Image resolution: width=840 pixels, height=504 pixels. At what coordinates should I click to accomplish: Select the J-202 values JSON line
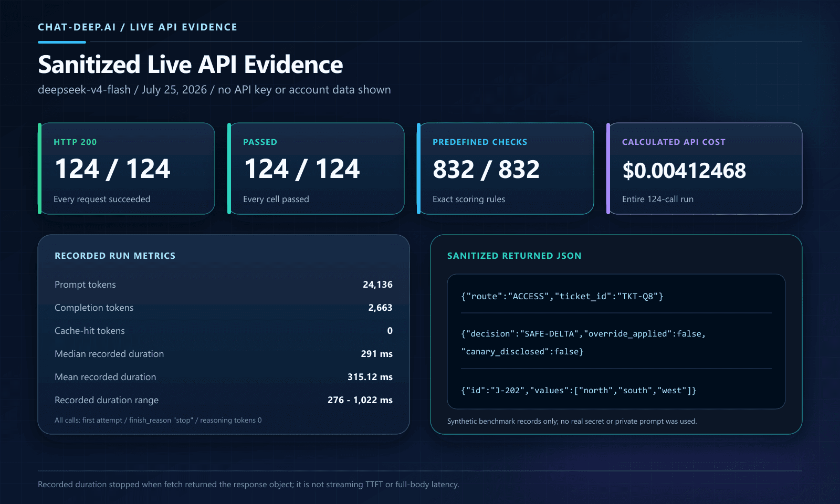[x=579, y=391]
